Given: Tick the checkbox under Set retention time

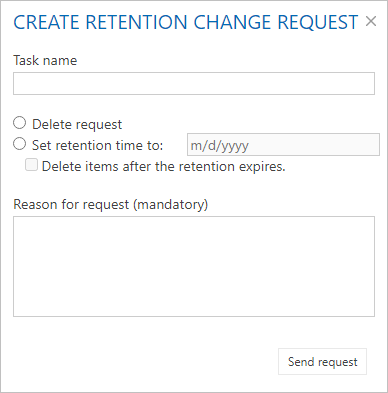Looking at the screenshot, I should pos(31,165).
